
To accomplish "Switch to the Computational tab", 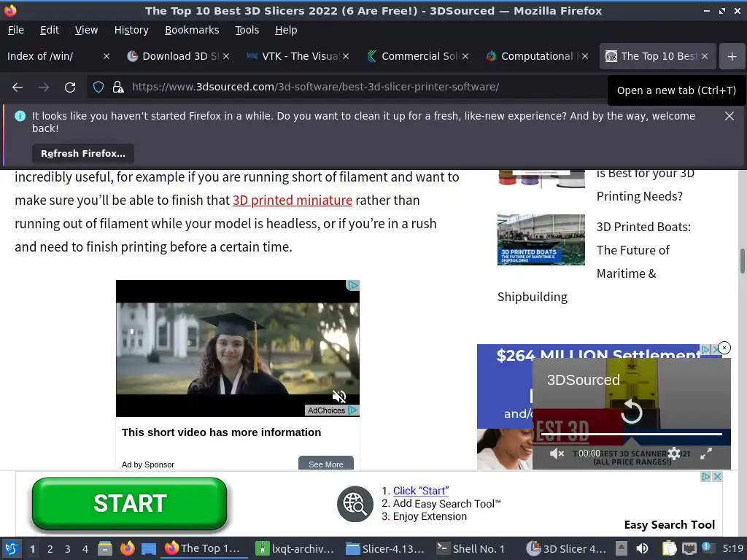I will click(531, 56).
